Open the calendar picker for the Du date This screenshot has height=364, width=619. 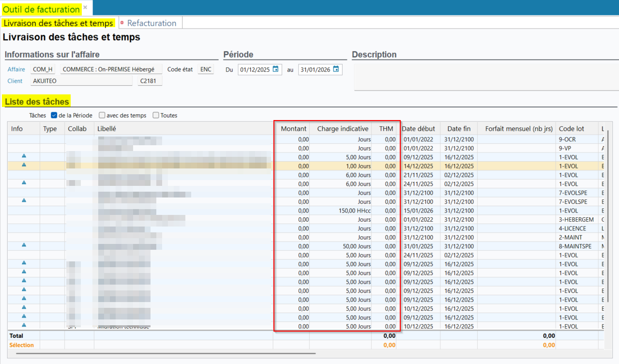(x=275, y=69)
